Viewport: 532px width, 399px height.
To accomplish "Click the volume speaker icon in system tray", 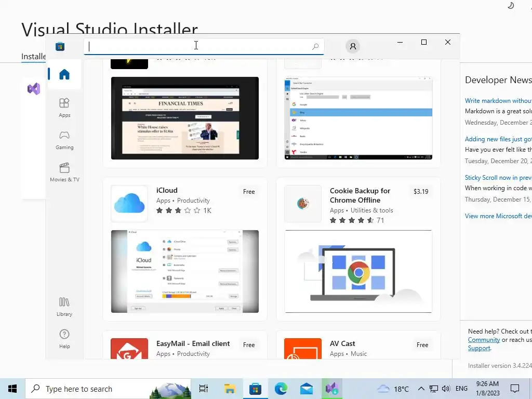I will (446, 389).
